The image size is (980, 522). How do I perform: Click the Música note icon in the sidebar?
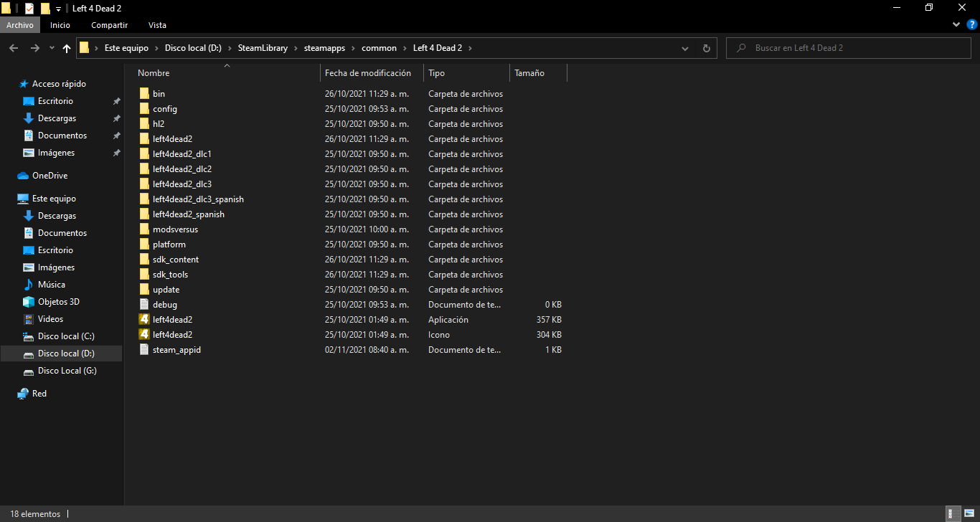(29, 285)
